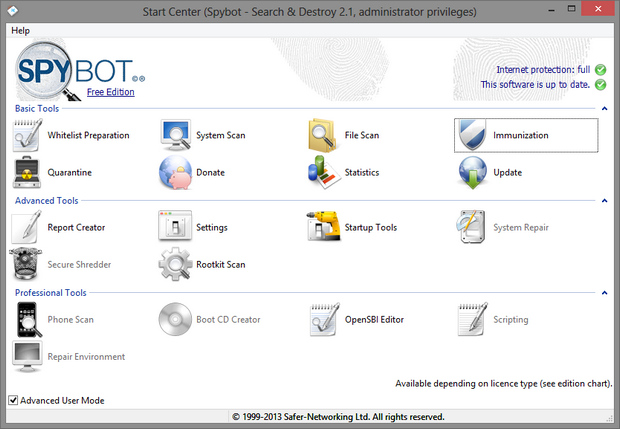Click the Free Edition link

point(111,92)
